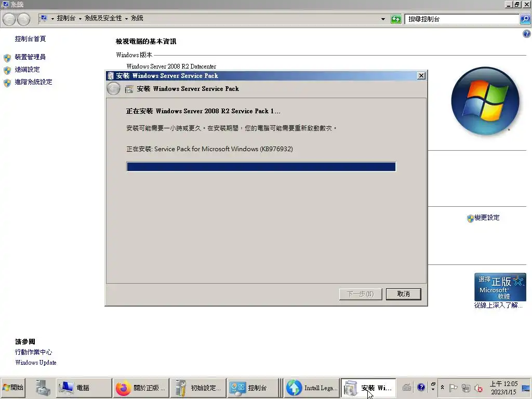Open Windows Update link
Viewport: 532px width, 399px height.
[36, 363]
